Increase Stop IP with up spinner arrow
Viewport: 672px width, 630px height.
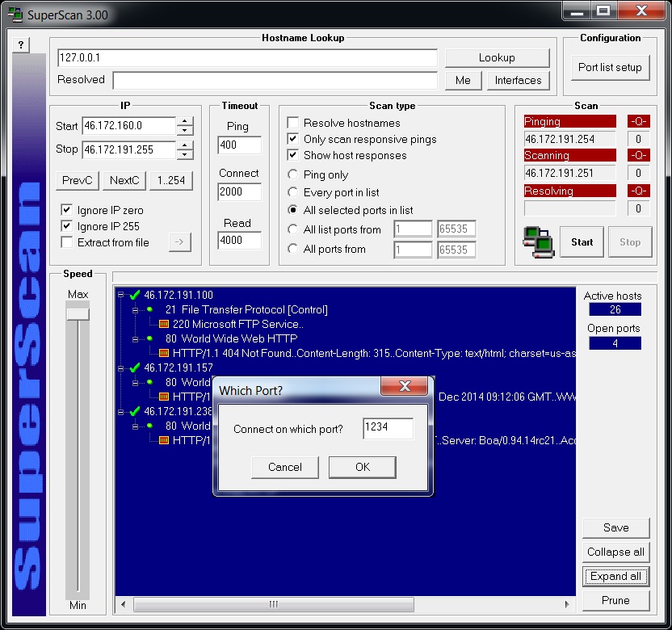[x=185, y=145]
